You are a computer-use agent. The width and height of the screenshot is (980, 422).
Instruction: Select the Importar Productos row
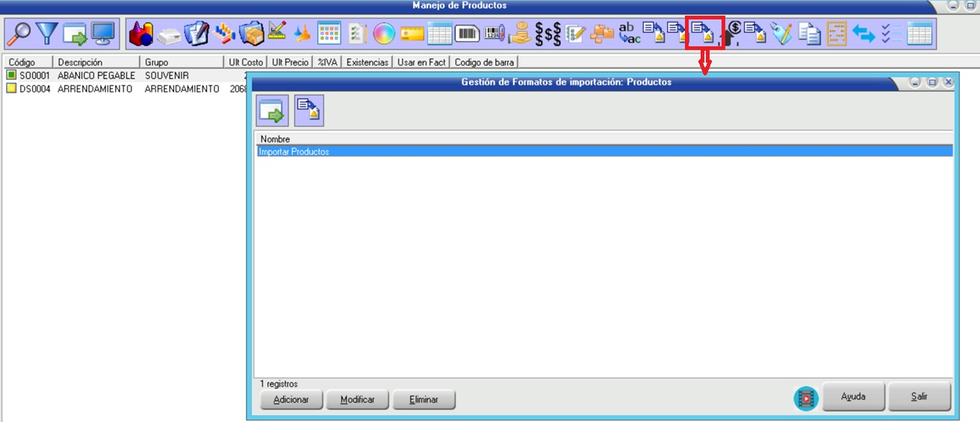pos(602,152)
